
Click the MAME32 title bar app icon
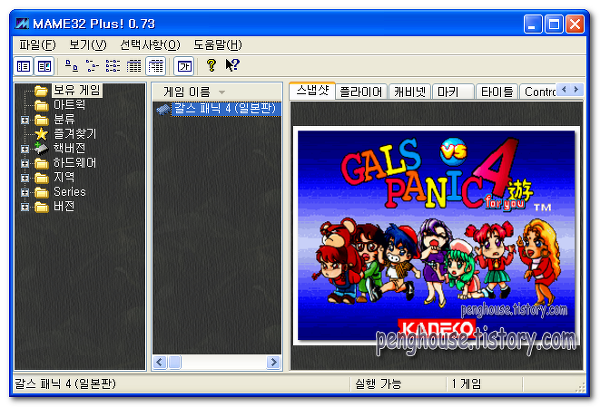(22, 24)
